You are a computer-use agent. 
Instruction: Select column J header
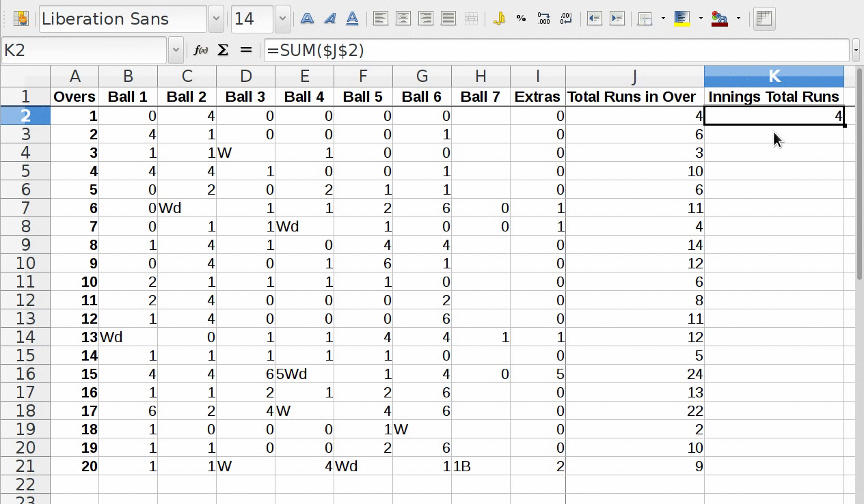pos(634,76)
